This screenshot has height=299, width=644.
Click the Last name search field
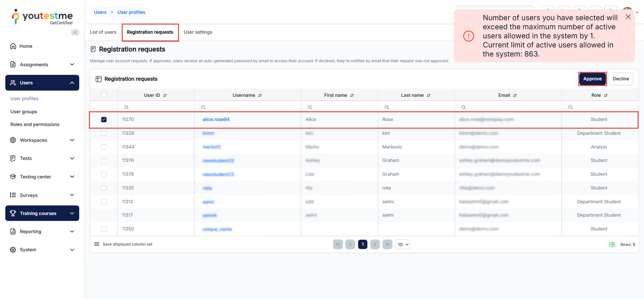tap(419, 107)
